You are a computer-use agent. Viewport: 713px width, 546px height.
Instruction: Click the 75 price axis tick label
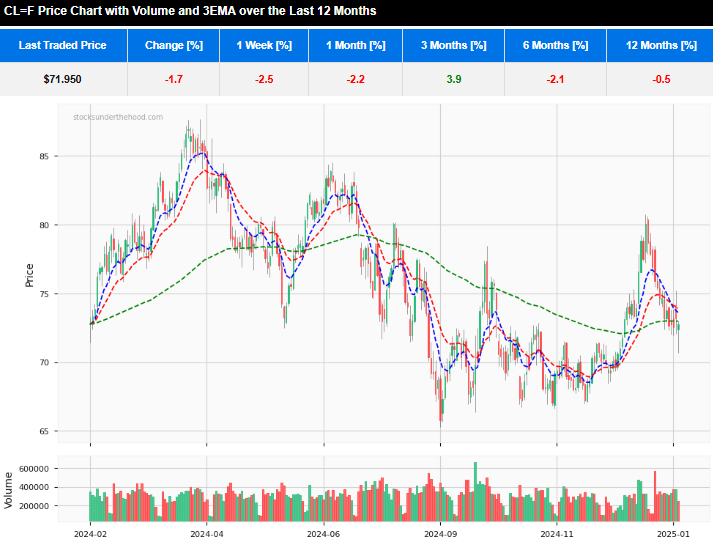point(44,294)
